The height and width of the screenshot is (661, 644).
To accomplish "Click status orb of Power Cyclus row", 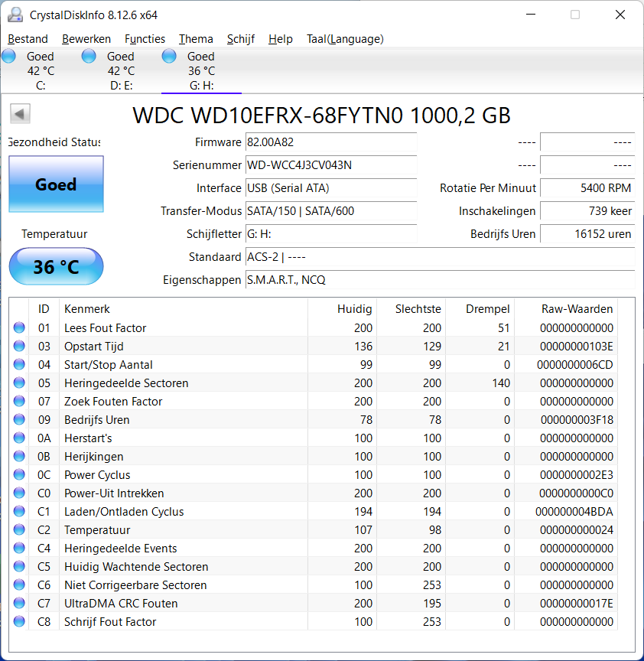I will click(19, 474).
